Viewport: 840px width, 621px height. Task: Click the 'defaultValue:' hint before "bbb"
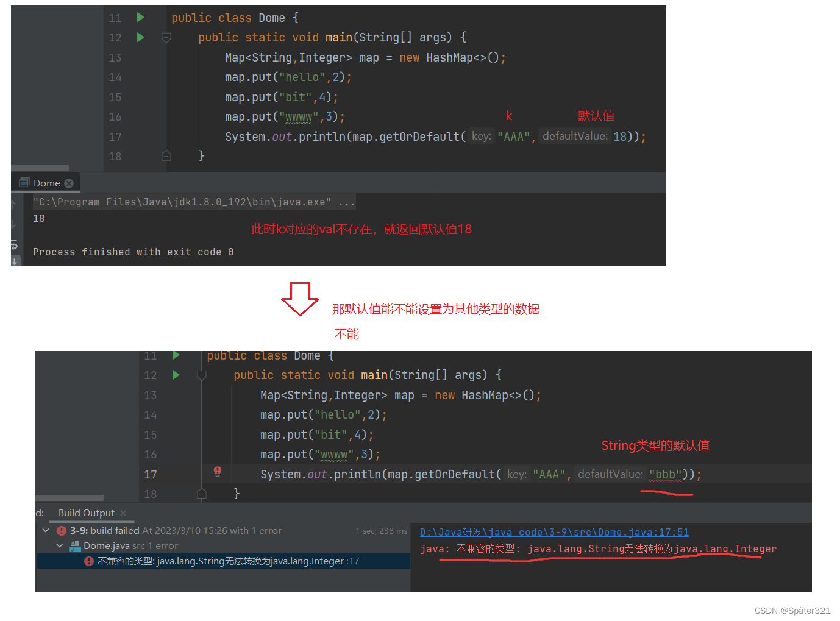[610, 474]
